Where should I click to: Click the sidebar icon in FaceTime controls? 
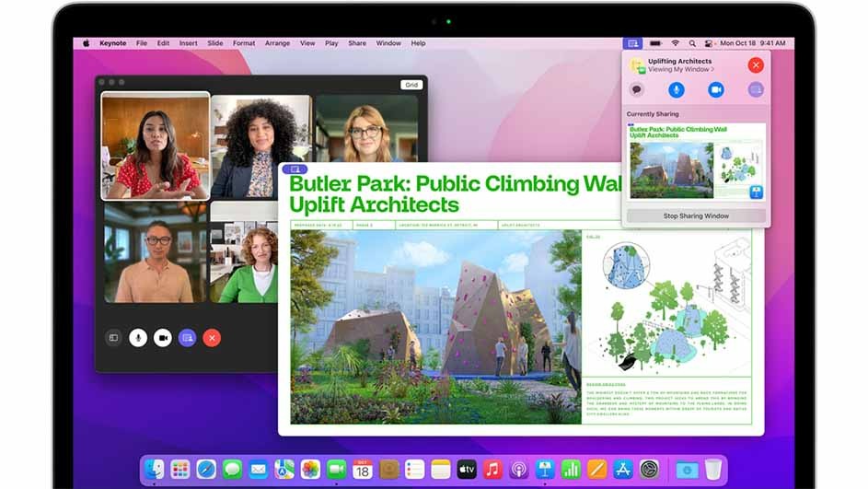click(114, 338)
